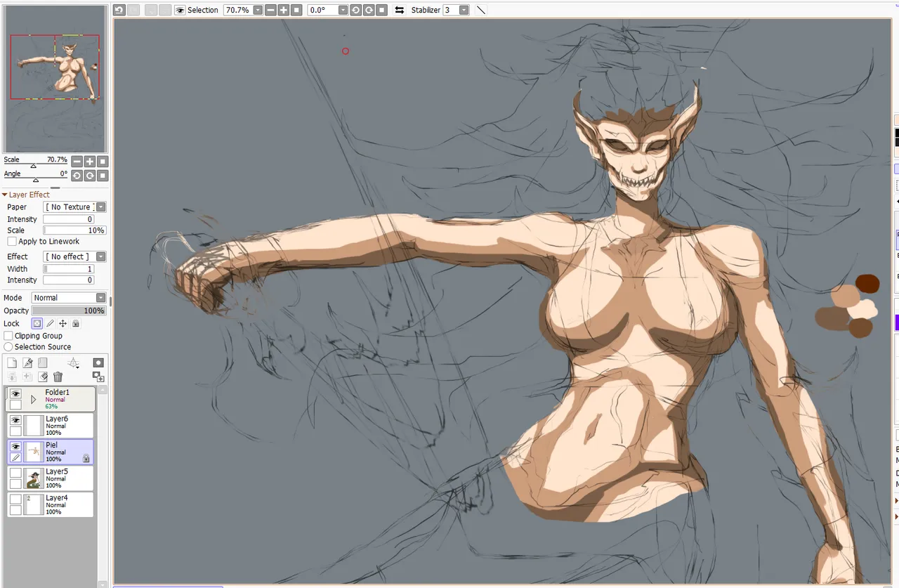Toggle the Lock transparency (preserve opacity) icon
The image size is (899, 588).
(x=37, y=324)
